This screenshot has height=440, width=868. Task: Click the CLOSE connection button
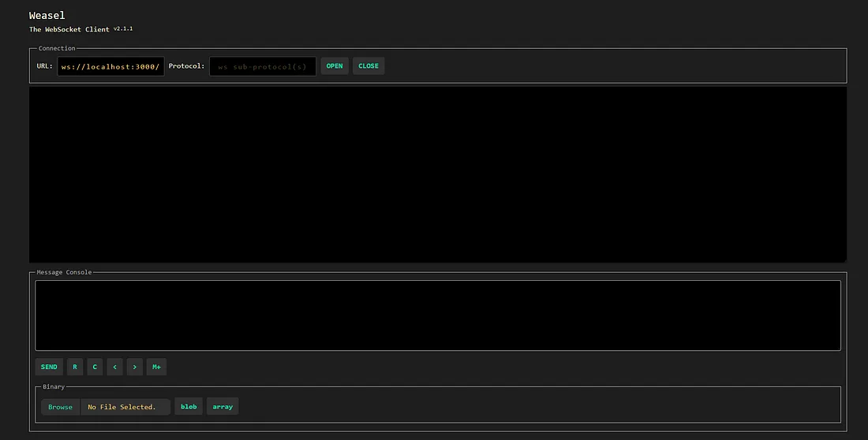pyautogui.click(x=369, y=66)
